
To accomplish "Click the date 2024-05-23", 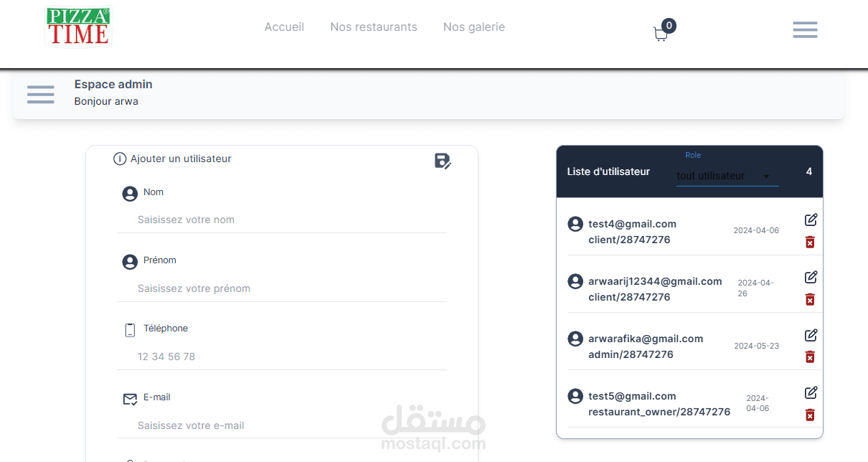I will click(756, 346).
